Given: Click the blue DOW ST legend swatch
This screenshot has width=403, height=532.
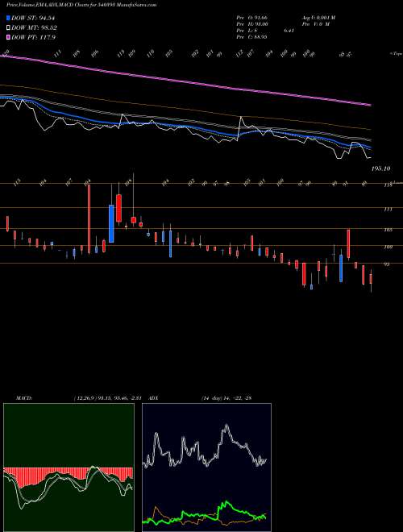Looking at the screenshot, I should (9, 19).
